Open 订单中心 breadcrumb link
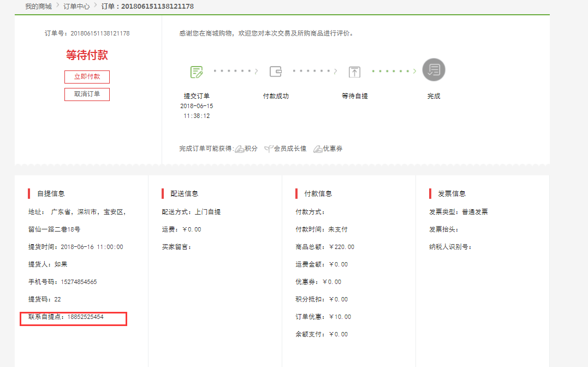Image resolution: width=588 pixels, height=367 pixels. click(76, 7)
